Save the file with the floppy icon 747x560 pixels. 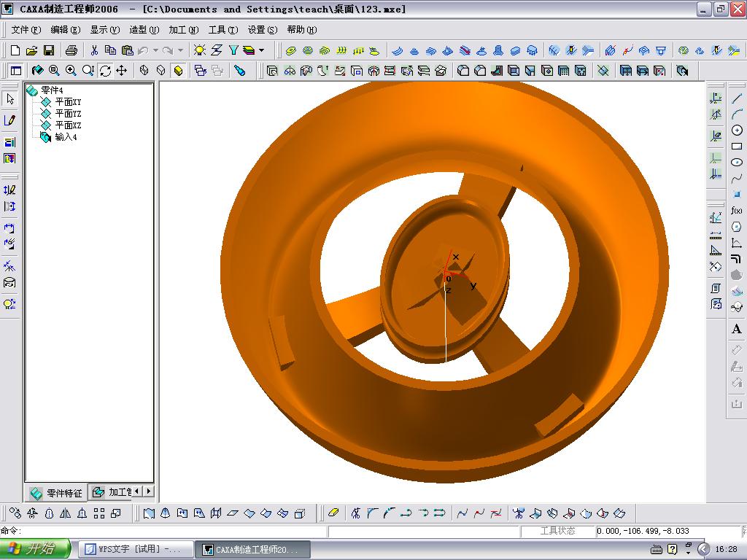point(49,50)
